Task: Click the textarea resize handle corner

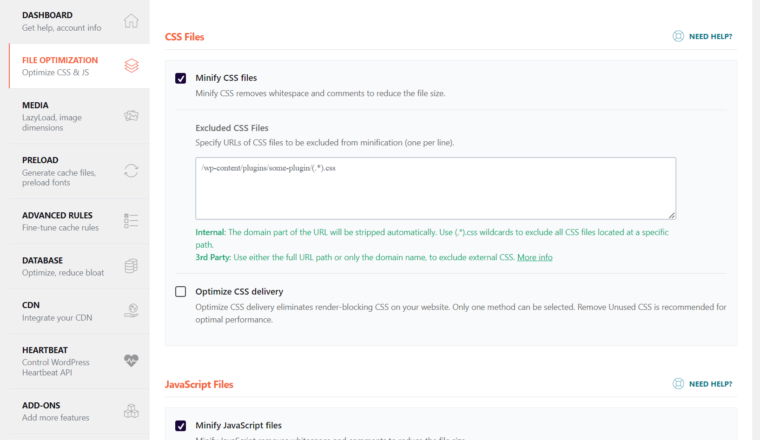Action: coord(672,216)
